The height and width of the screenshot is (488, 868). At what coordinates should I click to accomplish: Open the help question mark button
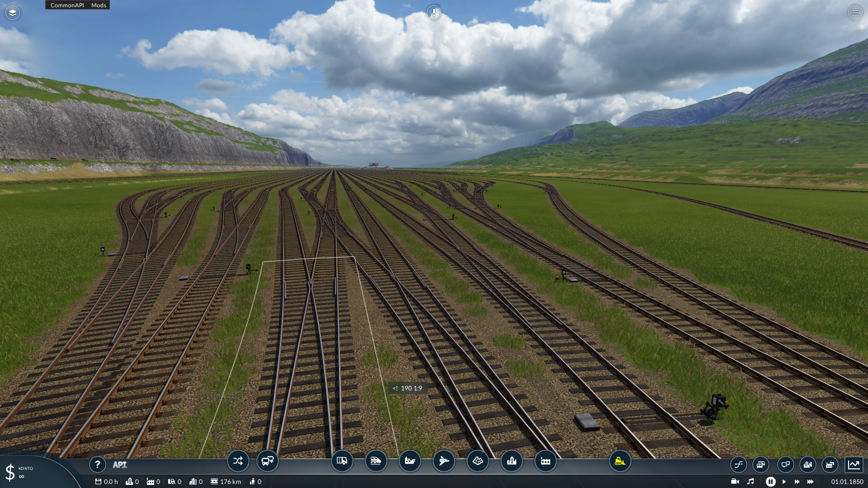97,464
